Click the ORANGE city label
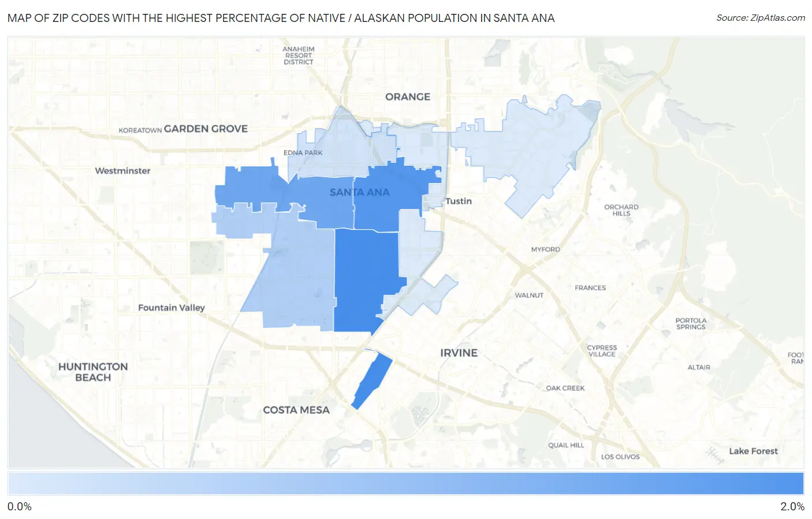This screenshot has height=519, width=812. pos(408,97)
